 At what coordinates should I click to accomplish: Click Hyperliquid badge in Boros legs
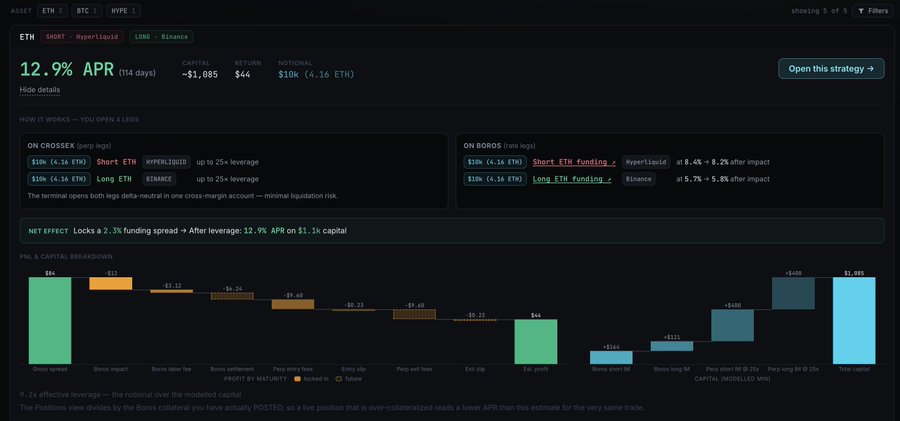click(x=646, y=162)
